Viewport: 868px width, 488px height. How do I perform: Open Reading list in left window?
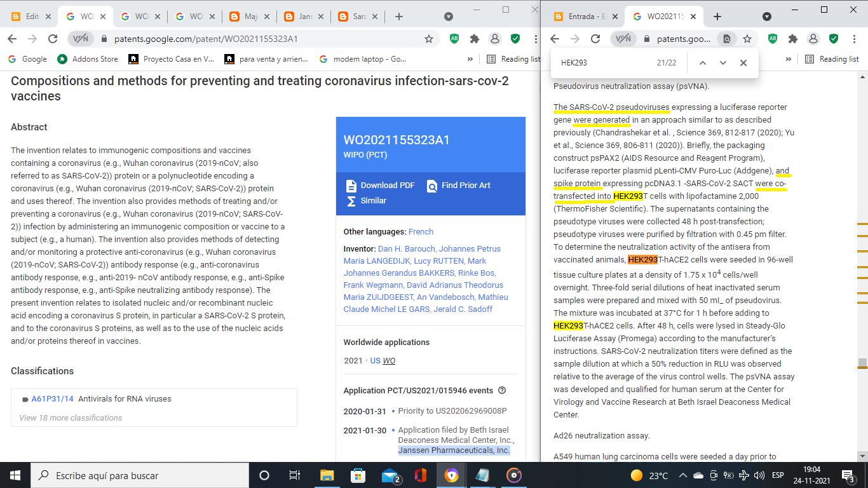(513, 59)
